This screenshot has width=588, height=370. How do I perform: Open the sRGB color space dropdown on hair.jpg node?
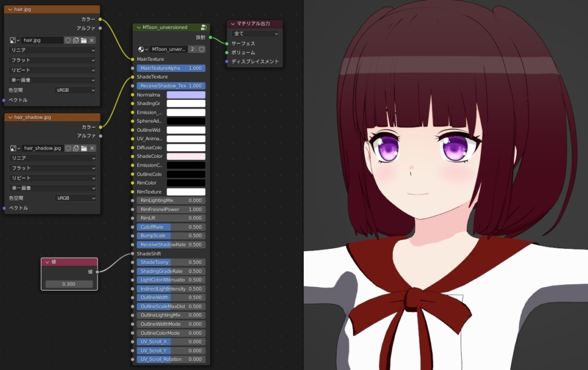[75, 90]
